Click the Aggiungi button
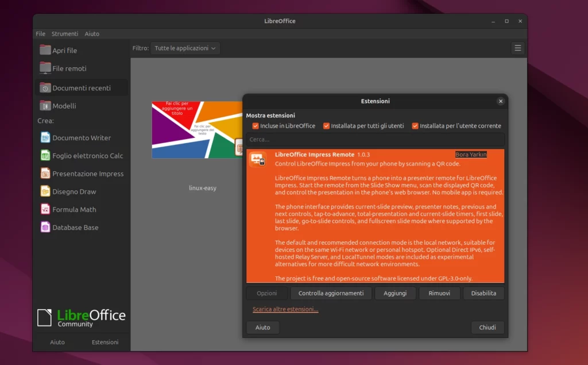 coord(395,293)
